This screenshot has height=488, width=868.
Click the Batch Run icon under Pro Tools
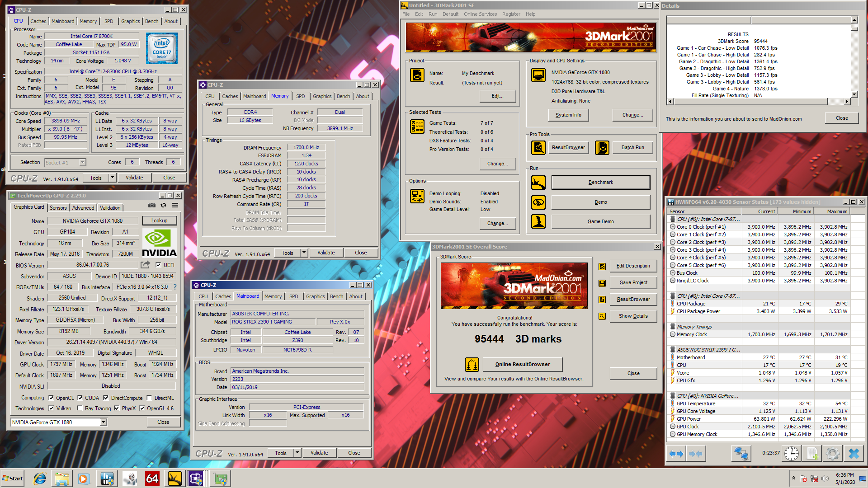[602, 148]
